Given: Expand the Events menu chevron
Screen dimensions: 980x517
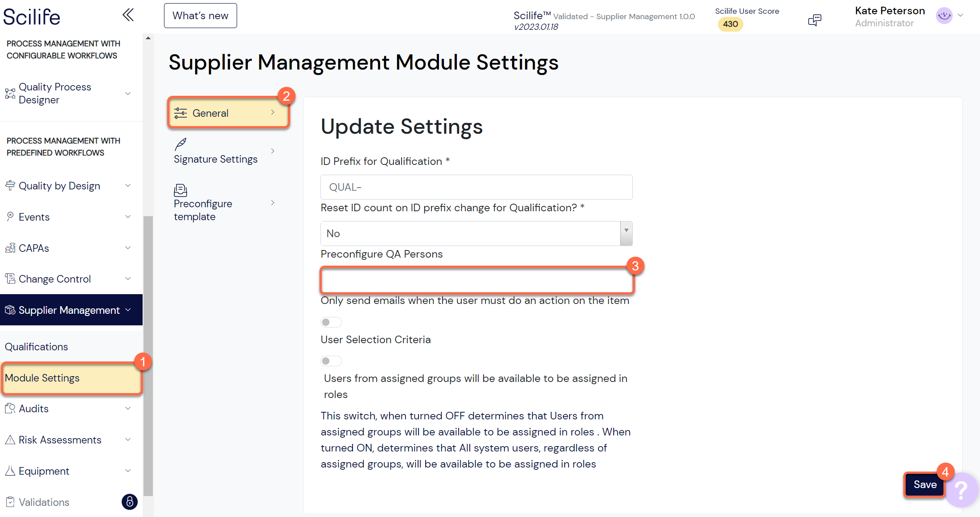Looking at the screenshot, I should 128,217.
